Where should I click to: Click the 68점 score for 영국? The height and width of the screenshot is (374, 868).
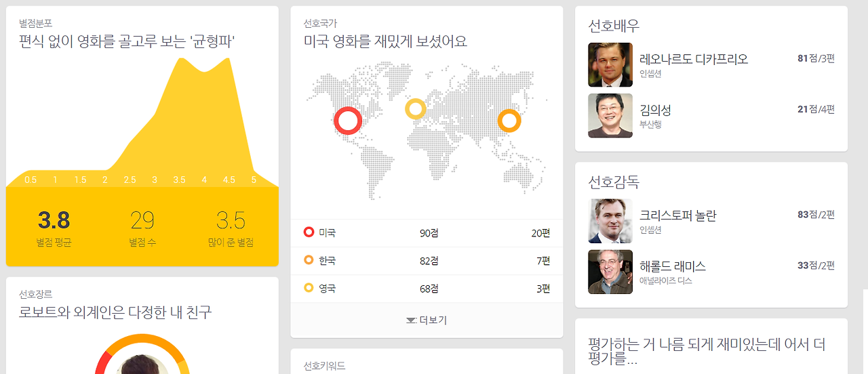(x=429, y=289)
